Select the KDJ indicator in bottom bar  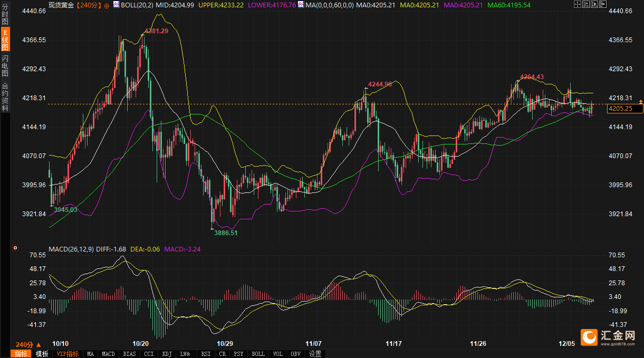[x=167, y=354]
